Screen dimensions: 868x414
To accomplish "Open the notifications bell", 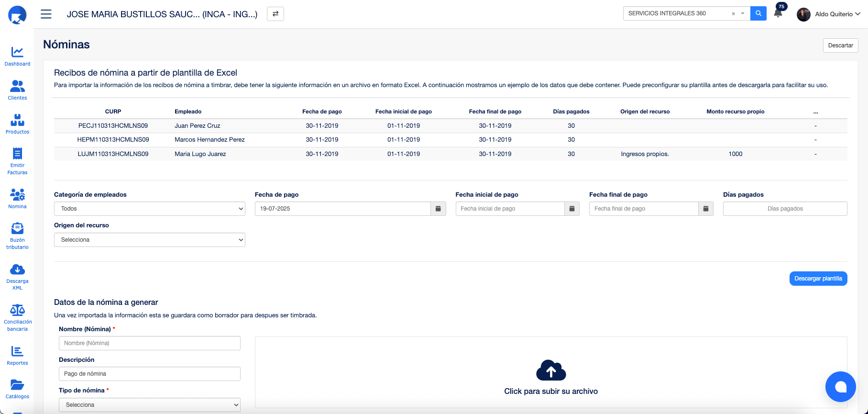I will coord(778,13).
